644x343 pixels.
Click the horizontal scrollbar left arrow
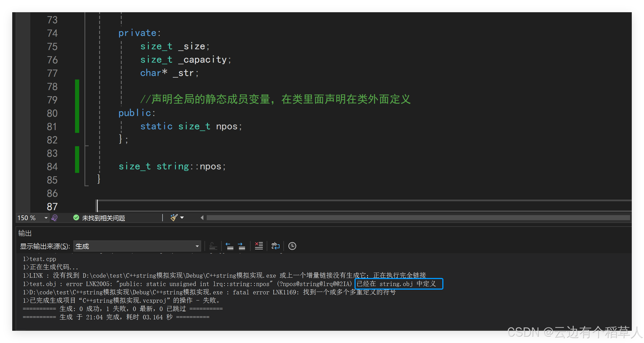[x=202, y=218]
